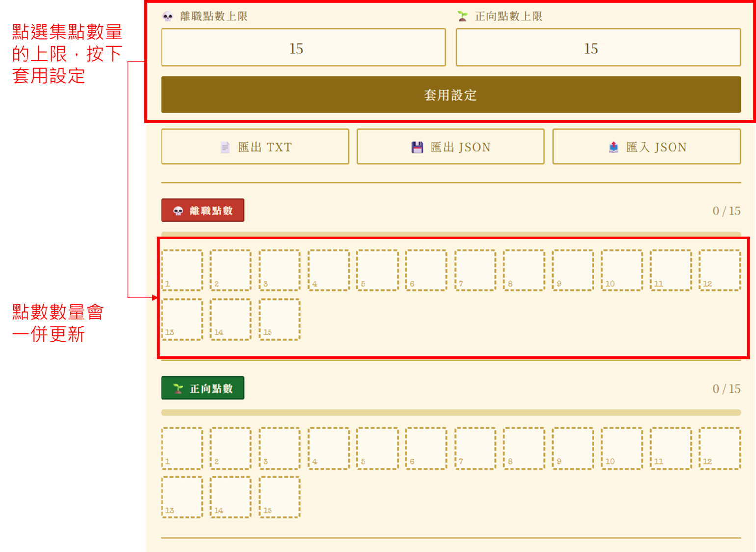This screenshot has width=756, height=552.
Task: Toggle slot 14 in 正向點數 grid
Action: coord(231,498)
